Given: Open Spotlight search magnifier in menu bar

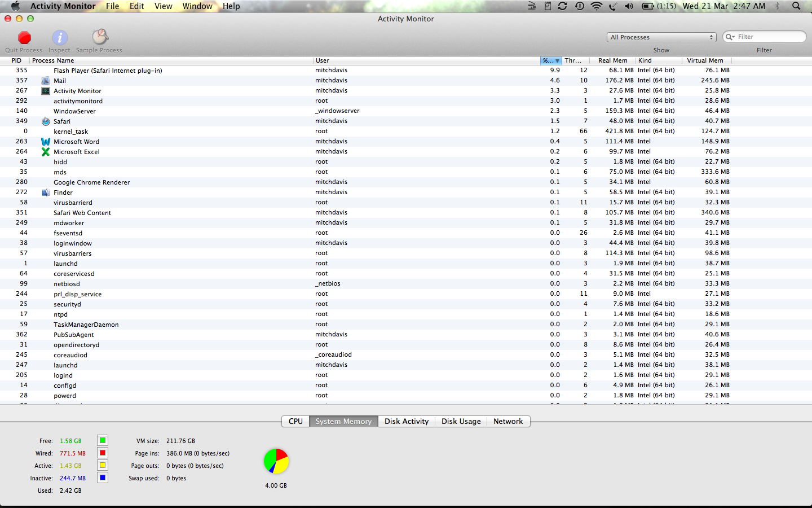Looking at the screenshot, I should [796, 6].
